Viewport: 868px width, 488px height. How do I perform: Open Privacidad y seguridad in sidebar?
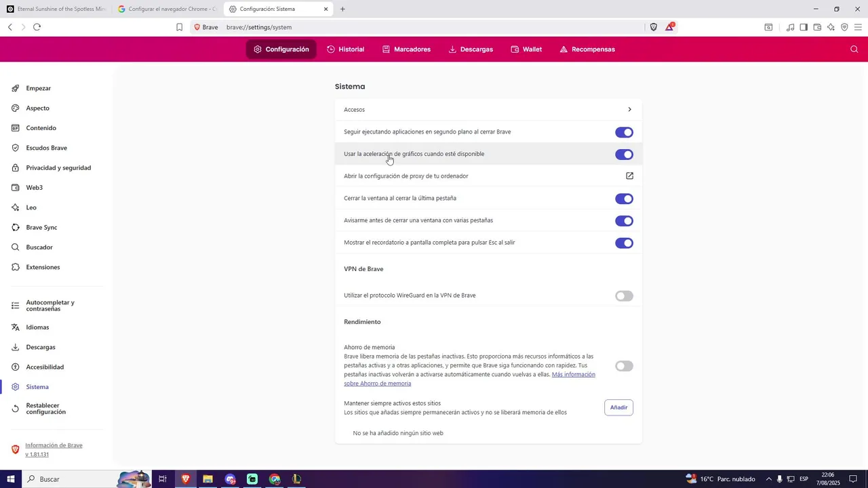click(x=58, y=167)
